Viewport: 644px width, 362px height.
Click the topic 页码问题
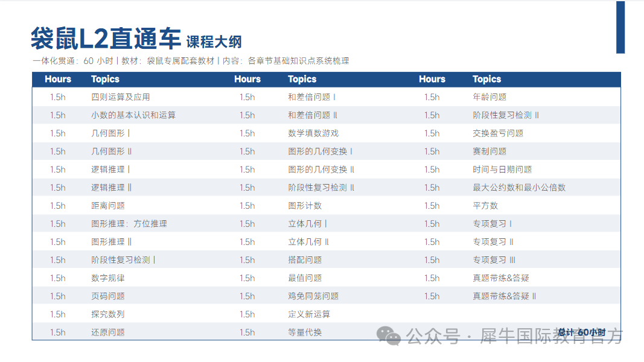(x=107, y=296)
